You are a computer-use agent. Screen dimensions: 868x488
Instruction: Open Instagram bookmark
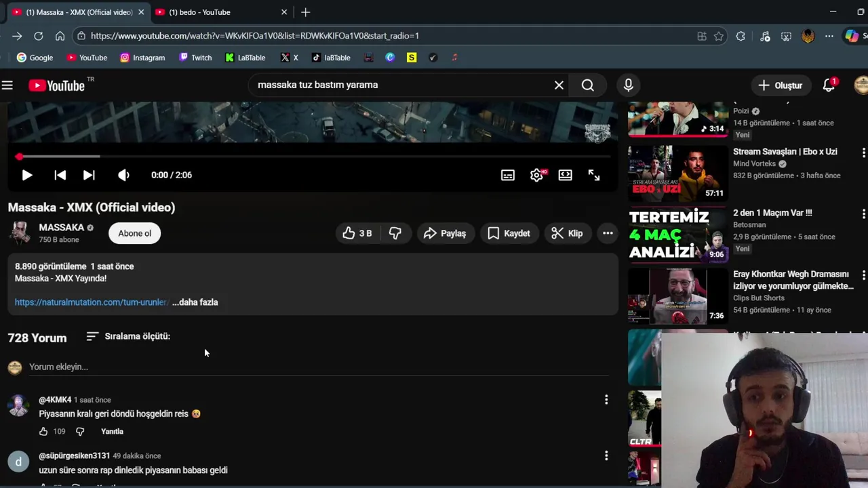[x=142, y=58]
